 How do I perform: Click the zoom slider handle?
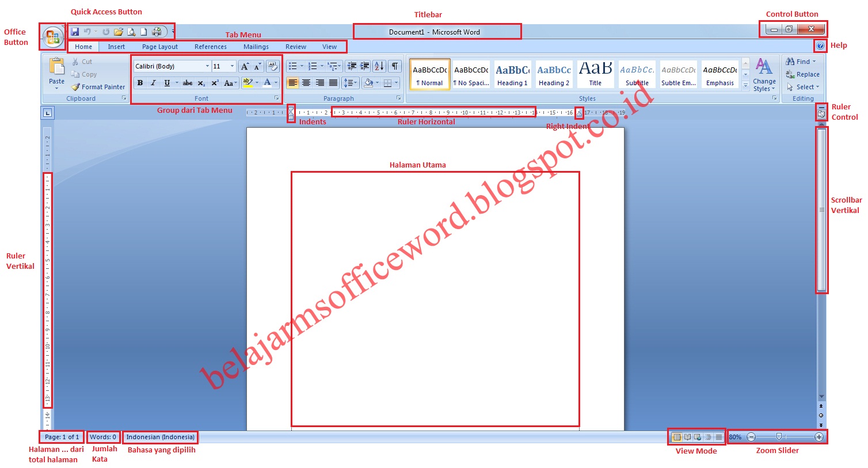tap(779, 437)
